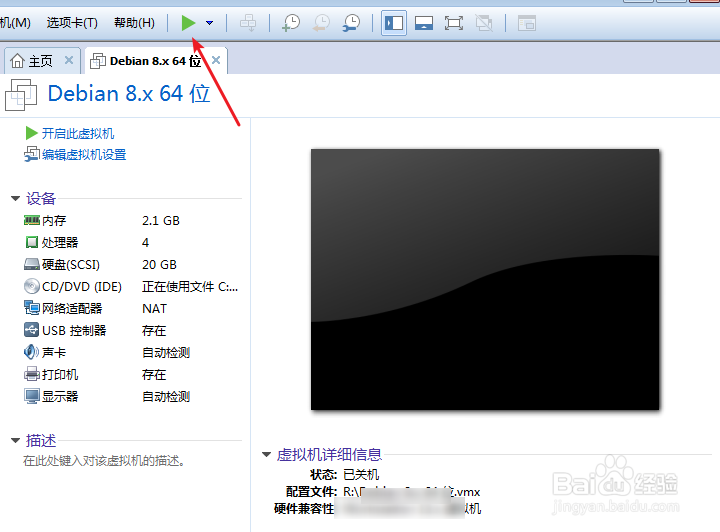Image resolution: width=720 pixels, height=532 pixels.
Task: Toggle the library sidebar view icon
Action: click(394, 23)
